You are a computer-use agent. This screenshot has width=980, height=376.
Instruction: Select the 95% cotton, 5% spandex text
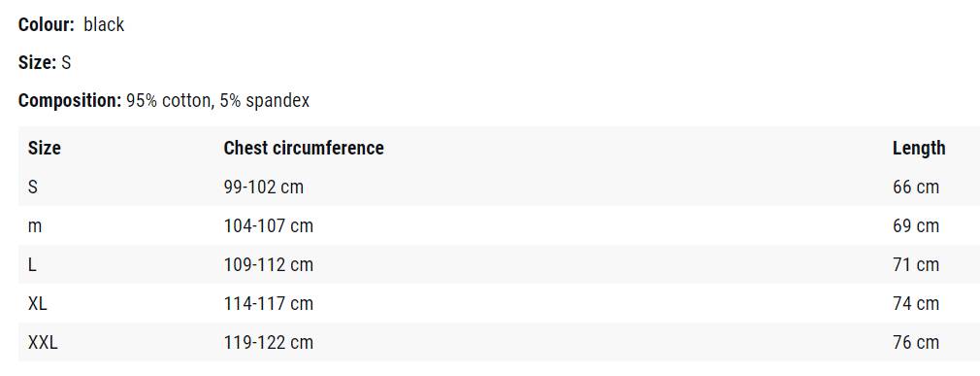(x=218, y=101)
